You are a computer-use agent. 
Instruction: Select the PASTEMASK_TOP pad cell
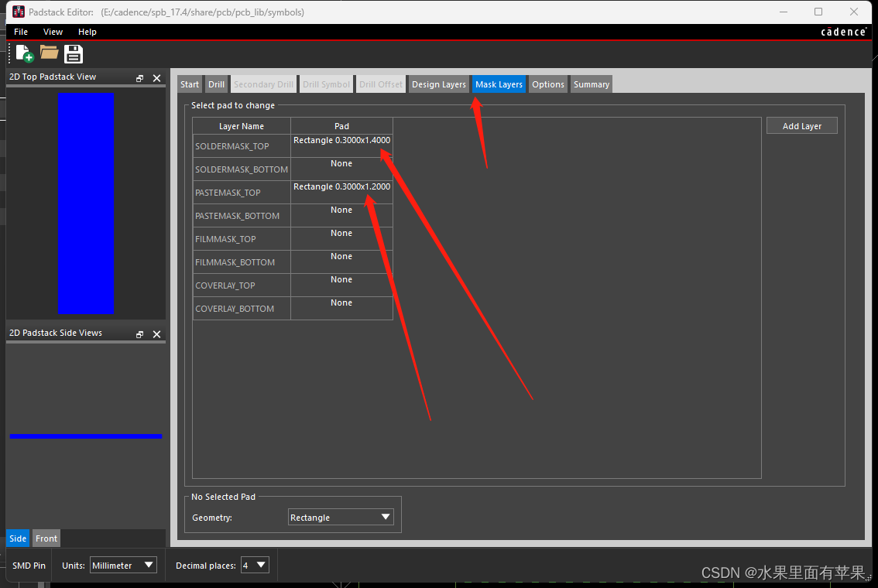[x=341, y=192]
